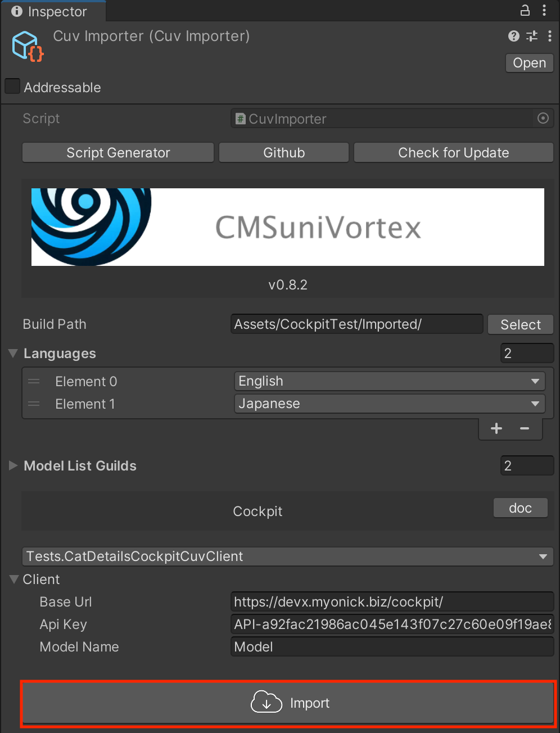The image size is (560, 733).
Task: Open the Cuv Importer component context menu
Action: click(550, 36)
